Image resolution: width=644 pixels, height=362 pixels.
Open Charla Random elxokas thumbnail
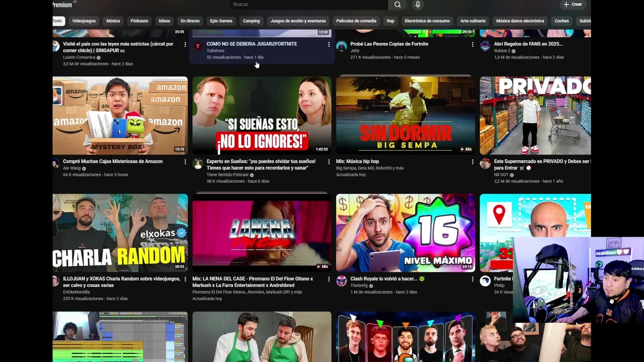(x=120, y=233)
